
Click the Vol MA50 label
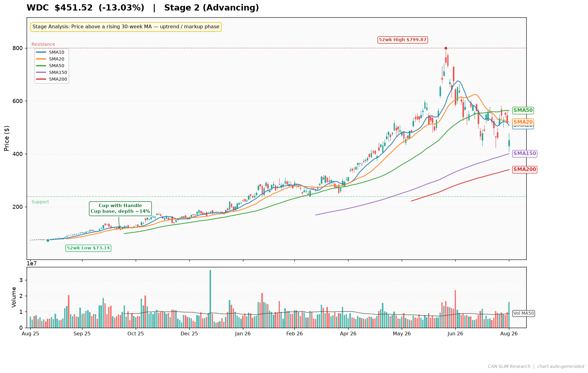pos(524,313)
